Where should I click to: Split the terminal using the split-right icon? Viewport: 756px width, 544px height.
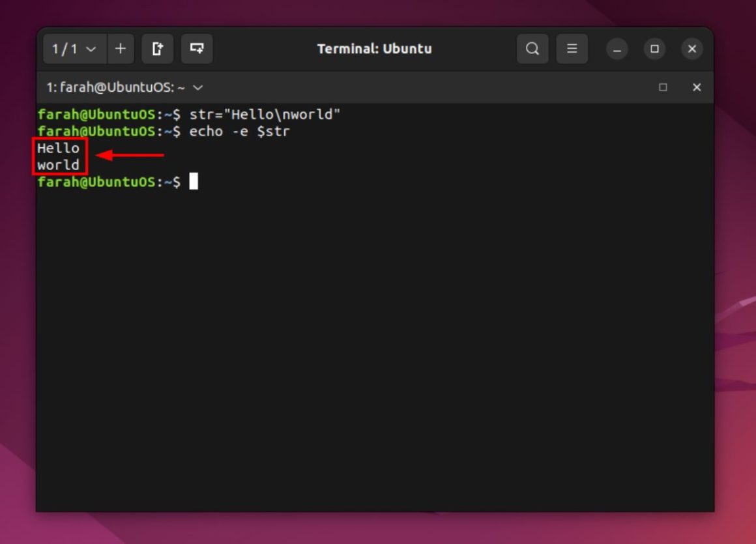click(158, 49)
